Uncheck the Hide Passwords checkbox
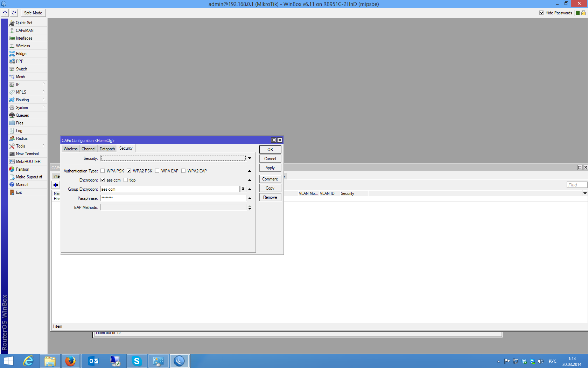Screen dimensions: 588x368 541,13
